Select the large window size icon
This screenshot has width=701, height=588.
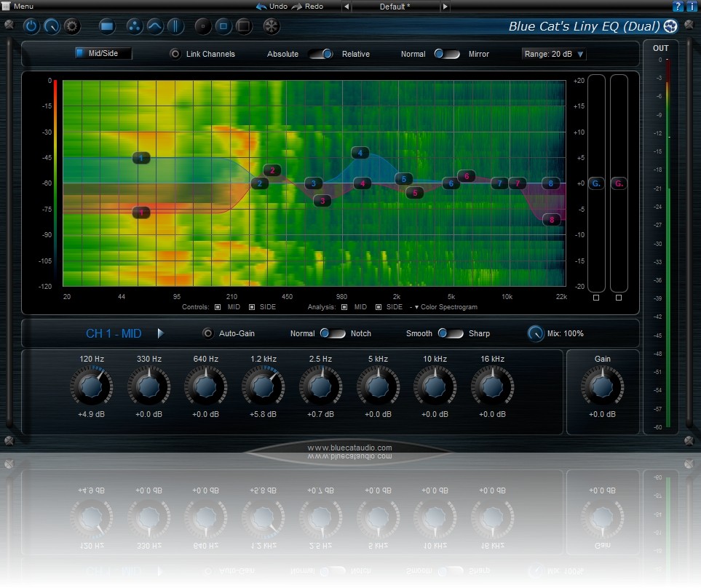click(244, 26)
